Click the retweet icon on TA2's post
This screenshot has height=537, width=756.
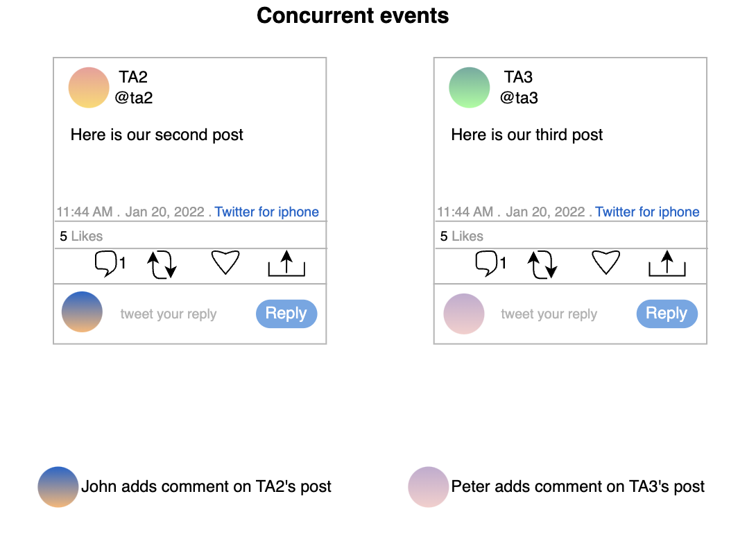[x=162, y=264]
